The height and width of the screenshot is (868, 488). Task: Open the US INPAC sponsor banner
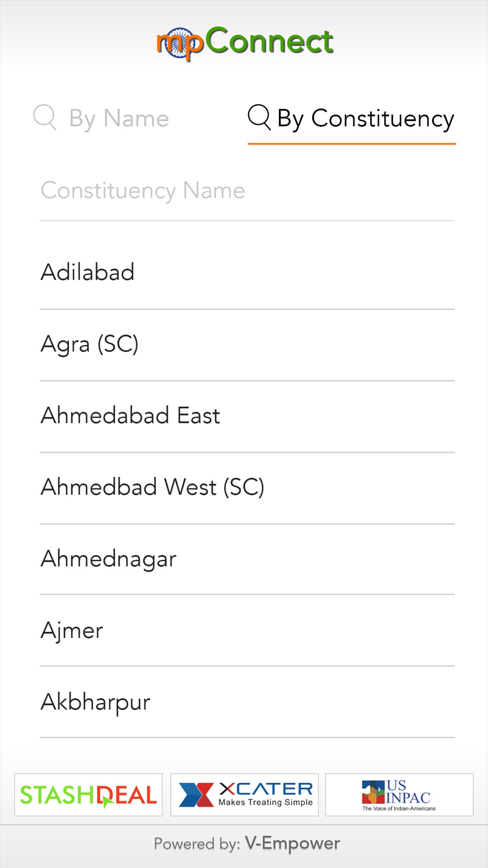pos(399,794)
